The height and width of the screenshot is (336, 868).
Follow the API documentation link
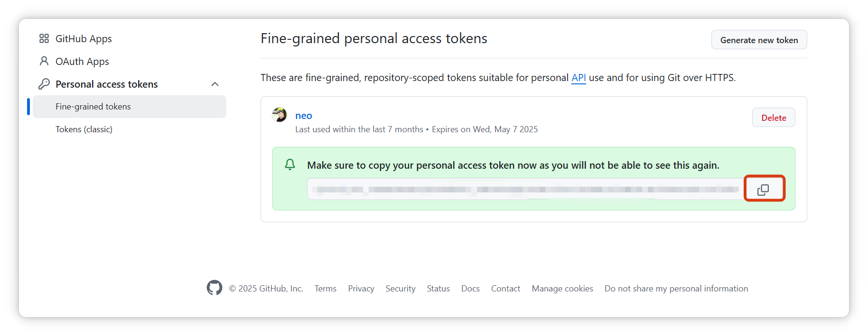pyautogui.click(x=579, y=78)
